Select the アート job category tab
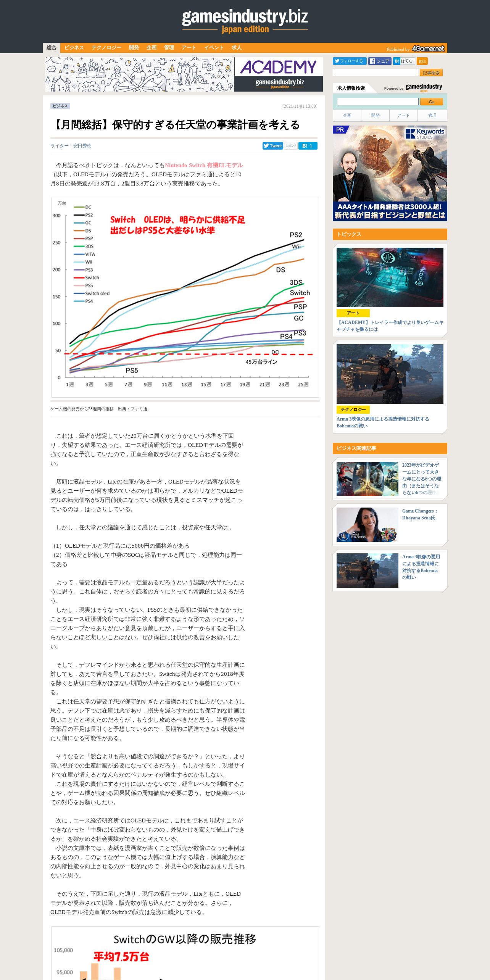This screenshot has height=980, width=490. click(403, 115)
